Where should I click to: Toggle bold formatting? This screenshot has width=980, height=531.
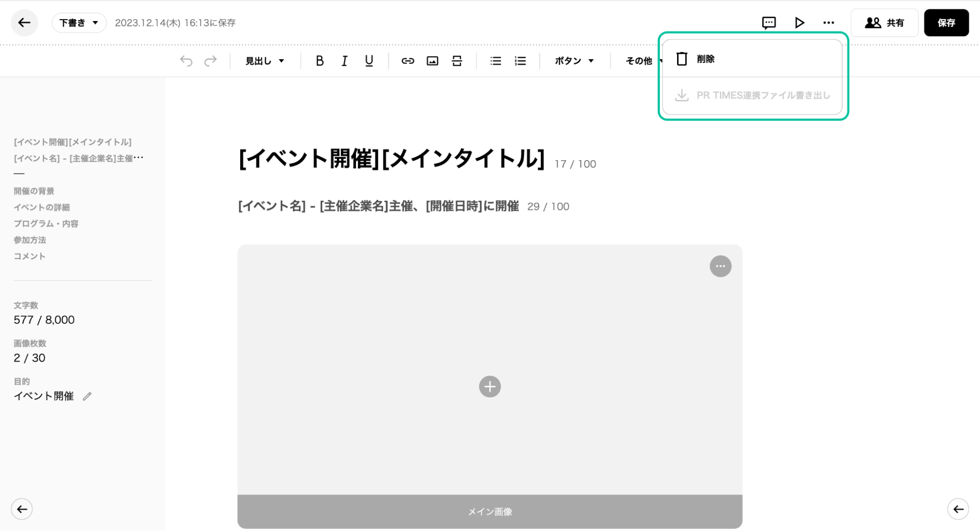(x=320, y=61)
